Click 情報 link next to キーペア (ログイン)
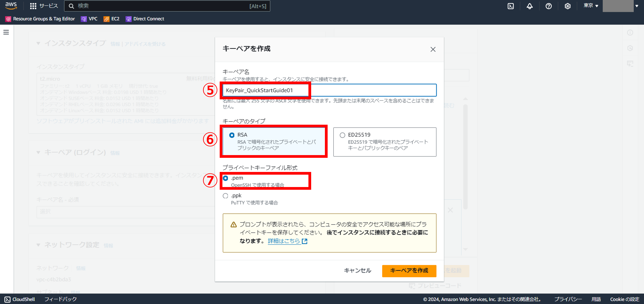The width and height of the screenshot is (644, 304). pos(115,153)
